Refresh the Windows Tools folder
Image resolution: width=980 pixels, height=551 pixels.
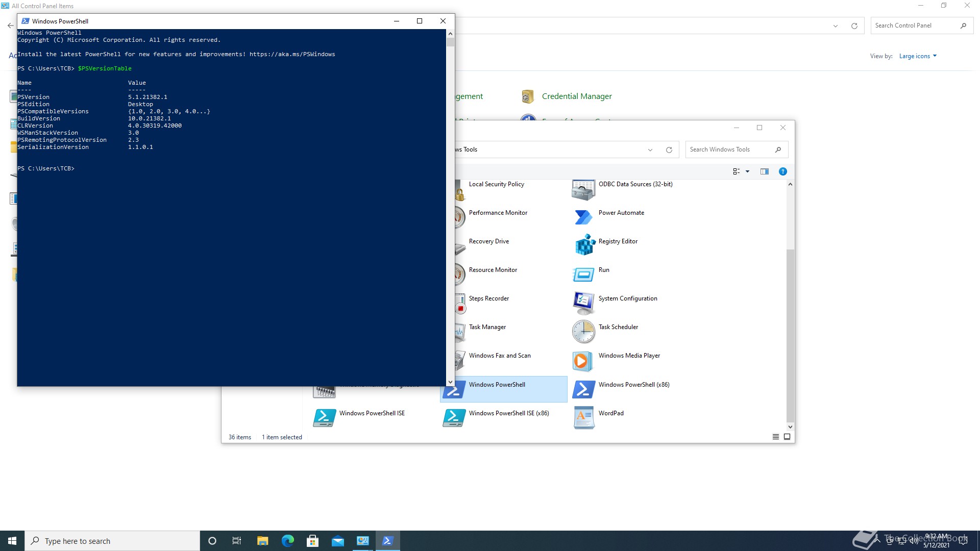[669, 150]
